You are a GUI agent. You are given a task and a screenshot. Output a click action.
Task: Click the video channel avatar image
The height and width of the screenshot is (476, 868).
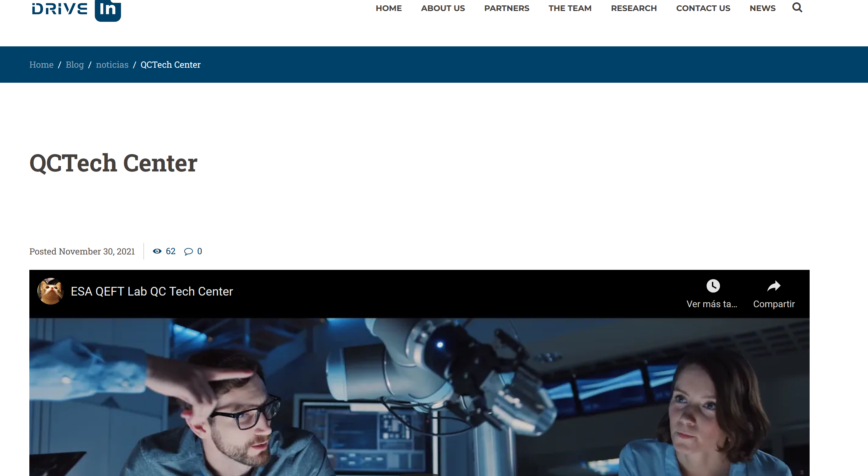51,291
